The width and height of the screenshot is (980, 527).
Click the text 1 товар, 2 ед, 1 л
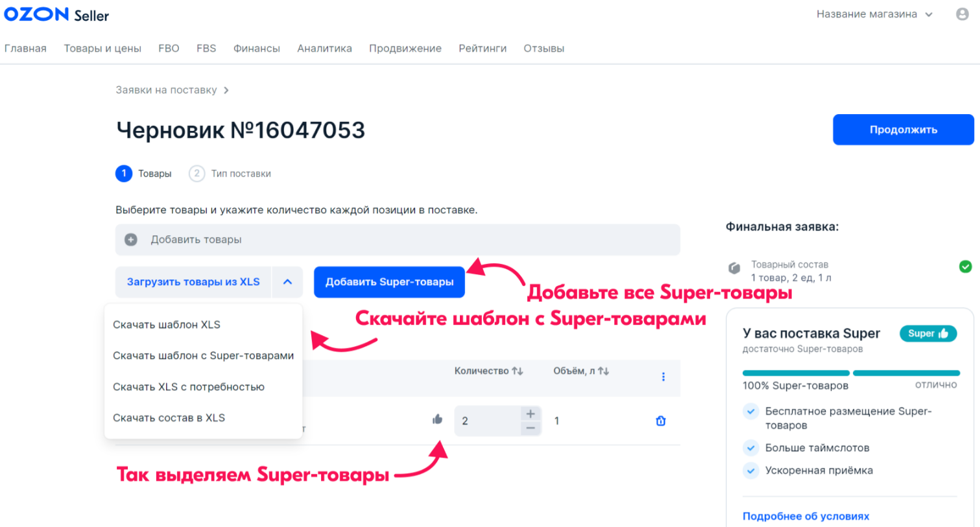pyautogui.click(x=791, y=277)
